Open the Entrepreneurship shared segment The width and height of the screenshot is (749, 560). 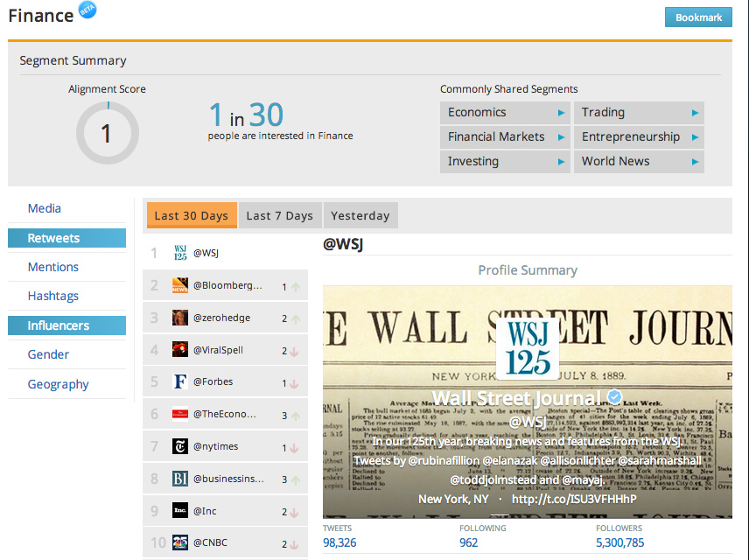[639, 137]
